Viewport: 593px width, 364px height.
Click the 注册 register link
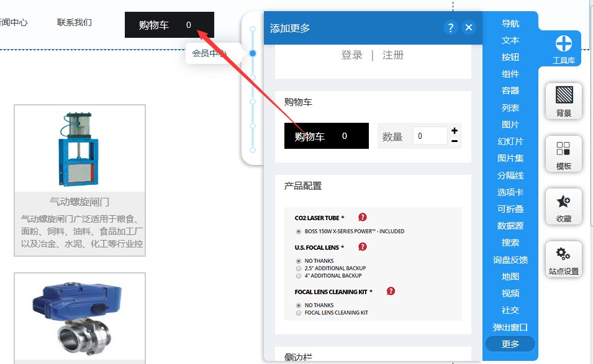393,55
